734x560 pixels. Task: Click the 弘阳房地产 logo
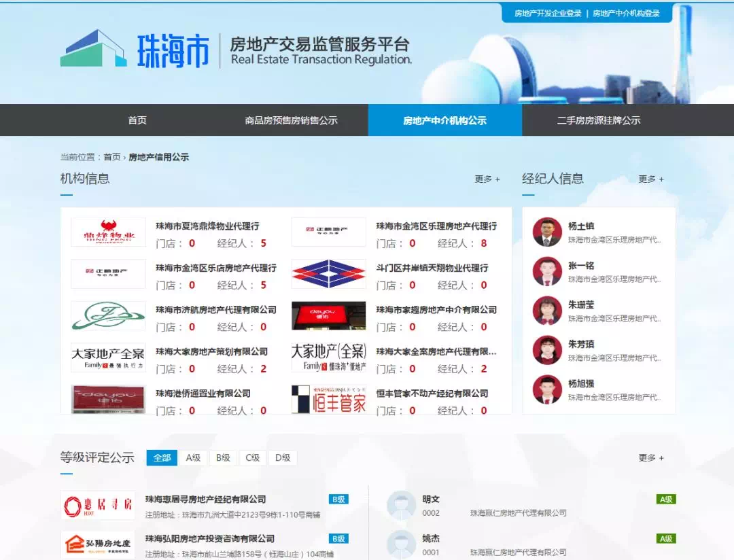[98, 544]
